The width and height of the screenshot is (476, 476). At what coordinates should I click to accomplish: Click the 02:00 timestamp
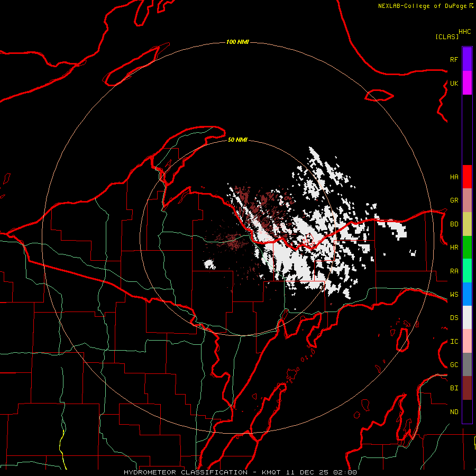coord(345,472)
